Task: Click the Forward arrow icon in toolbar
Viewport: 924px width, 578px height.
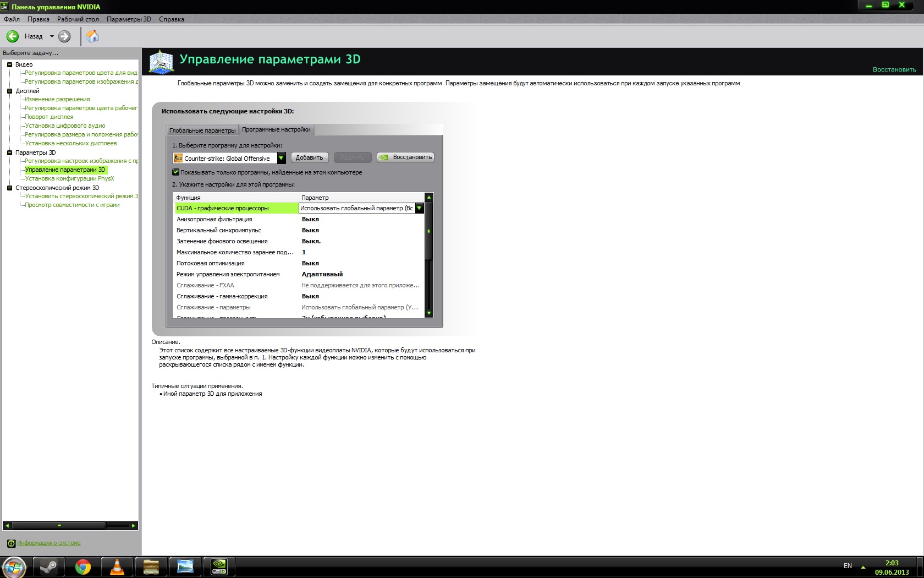Action: coord(64,36)
